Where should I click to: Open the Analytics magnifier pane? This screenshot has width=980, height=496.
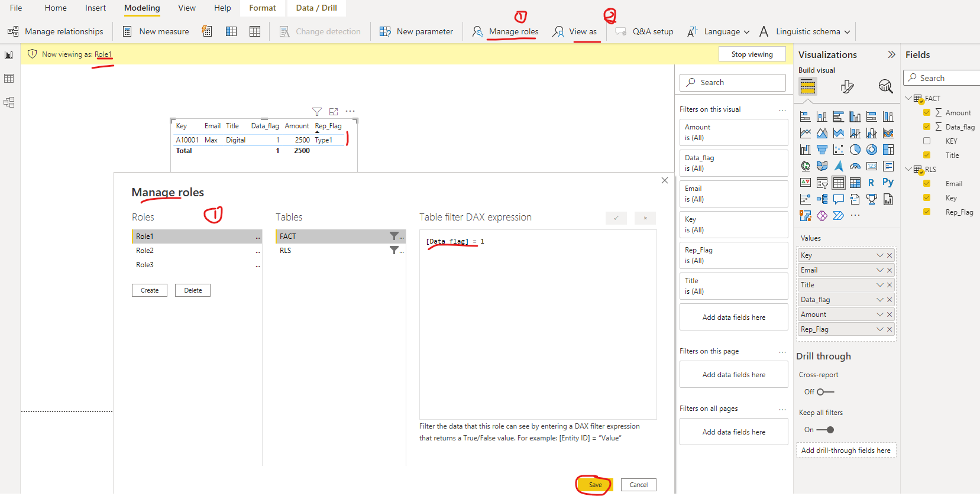(x=885, y=87)
